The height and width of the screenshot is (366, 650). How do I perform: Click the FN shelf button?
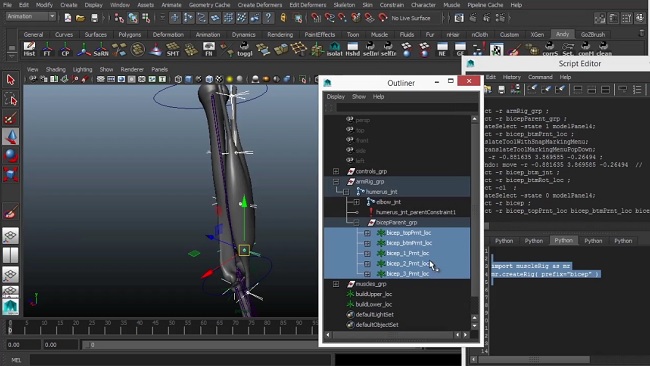pyautogui.click(x=209, y=49)
